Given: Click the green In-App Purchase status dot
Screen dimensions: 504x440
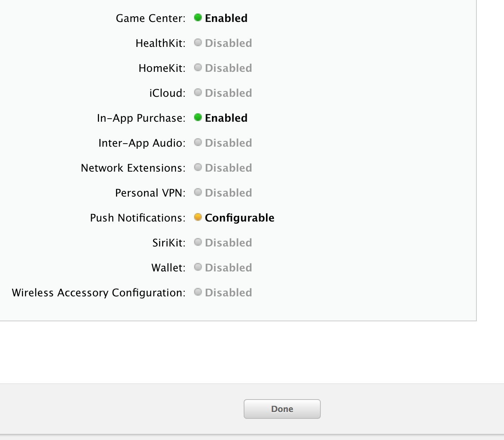Looking at the screenshot, I should pos(198,117).
